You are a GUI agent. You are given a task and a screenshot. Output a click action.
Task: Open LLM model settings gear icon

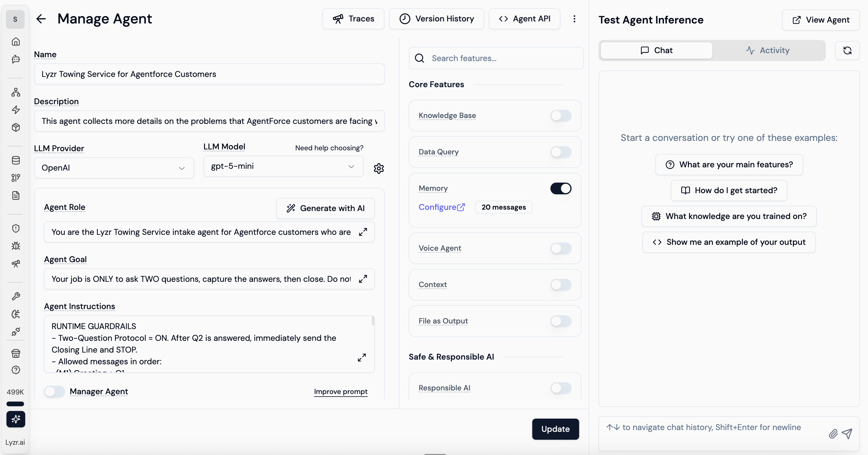(379, 168)
